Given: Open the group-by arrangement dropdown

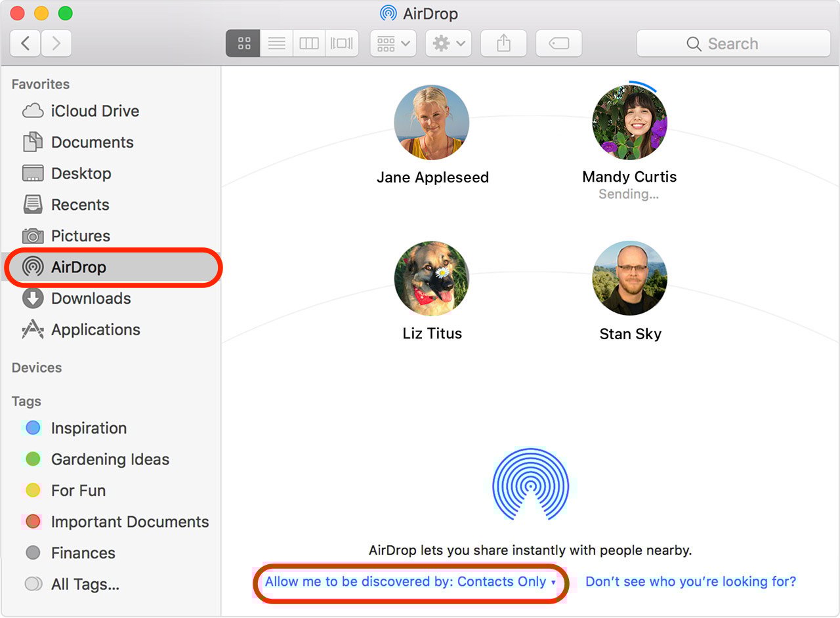Looking at the screenshot, I should pos(393,44).
